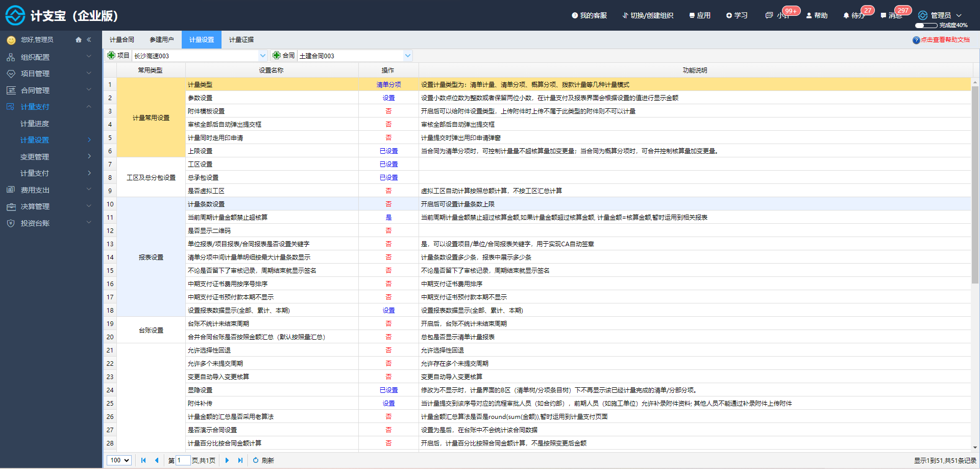
Task: Go to the first page icon
Action: [x=143, y=460]
